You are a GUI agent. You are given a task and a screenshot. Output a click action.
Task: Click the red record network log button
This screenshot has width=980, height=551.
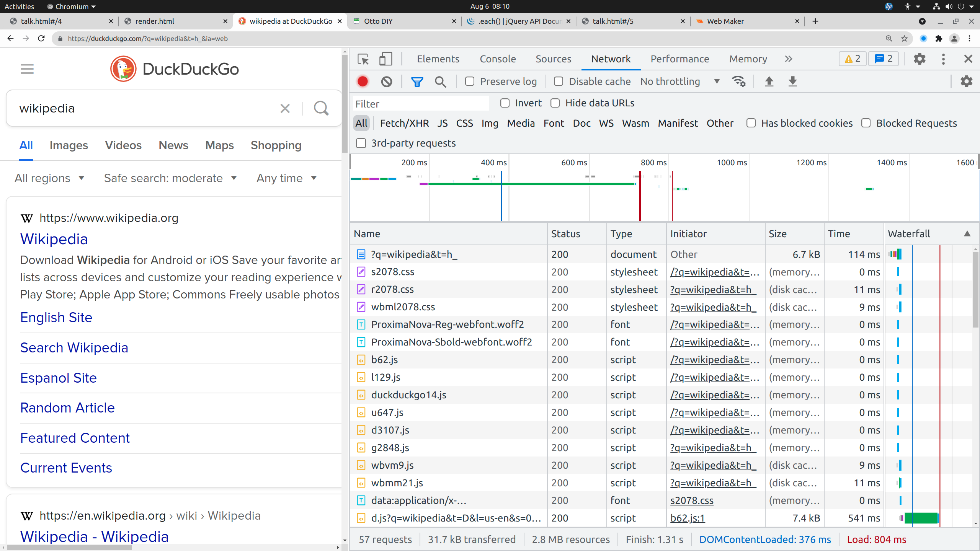pos(363,82)
